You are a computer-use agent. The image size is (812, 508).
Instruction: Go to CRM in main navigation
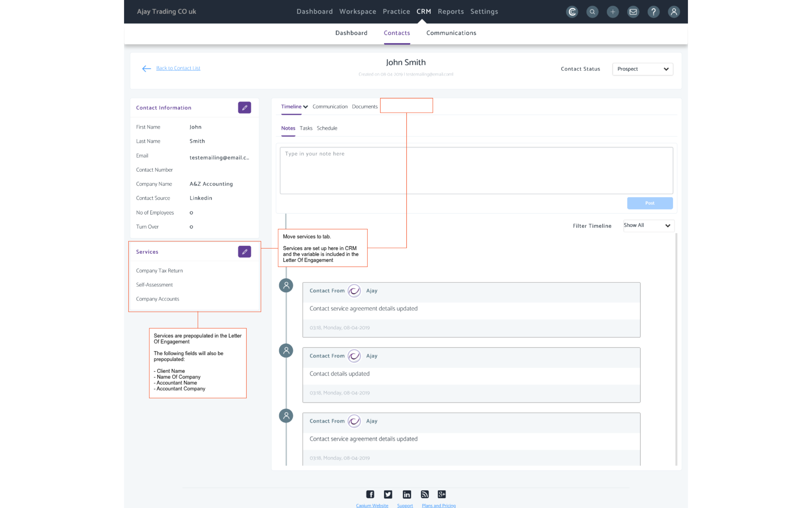tap(424, 11)
